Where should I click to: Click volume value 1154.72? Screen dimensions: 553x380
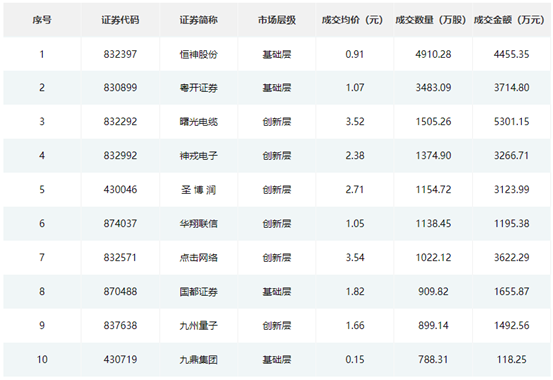pos(433,190)
